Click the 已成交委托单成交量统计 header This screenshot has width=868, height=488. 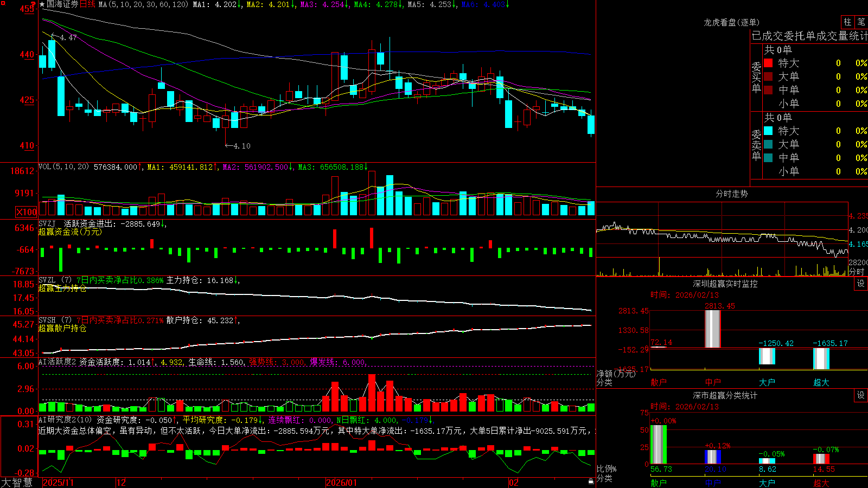pos(809,36)
